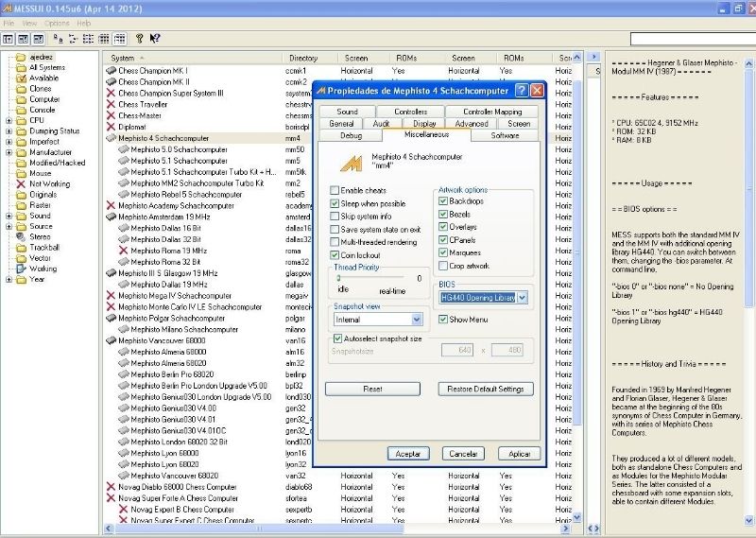Expand the Dumping Status folder

[x=9, y=131]
